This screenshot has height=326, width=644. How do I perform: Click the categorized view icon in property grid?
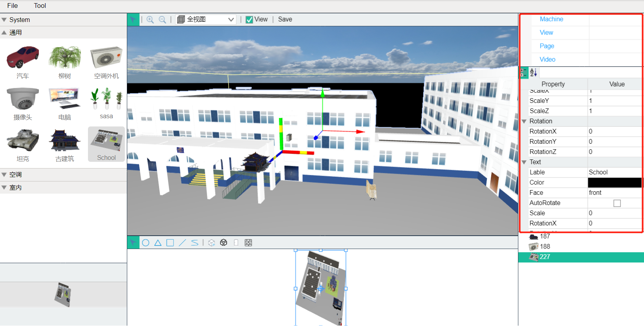[523, 72]
